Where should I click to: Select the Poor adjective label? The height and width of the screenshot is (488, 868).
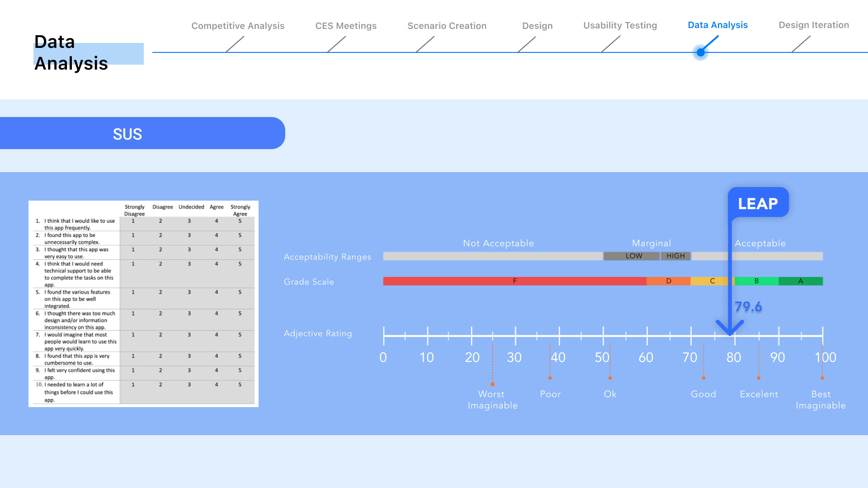point(550,394)
